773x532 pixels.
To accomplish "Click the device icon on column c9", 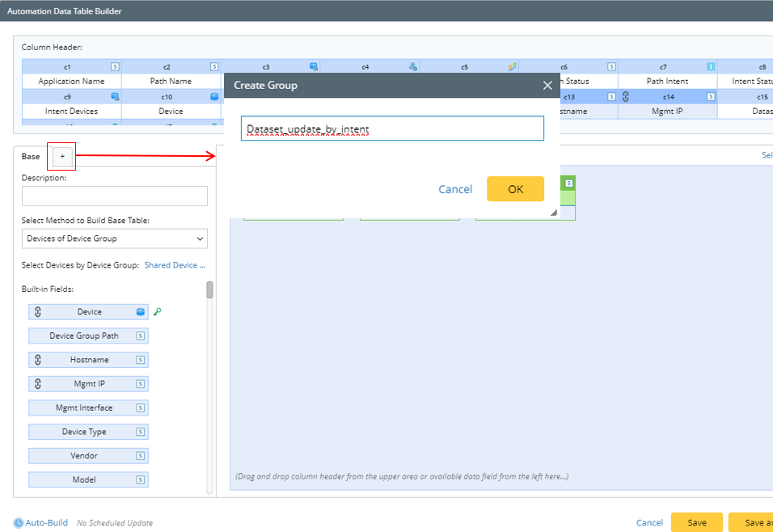I will pyautogui.click(x=115, y=97).
